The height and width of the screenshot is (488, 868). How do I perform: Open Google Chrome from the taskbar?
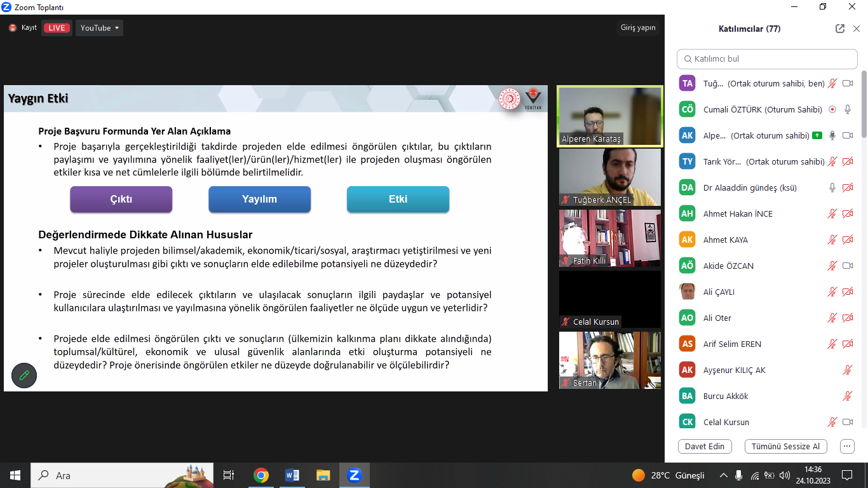[261, 475]
